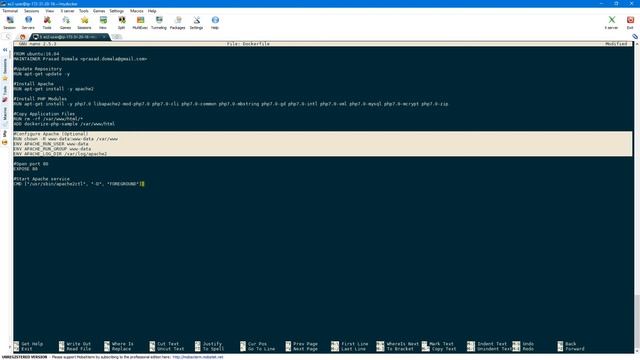Screen dimensions: 640x360
Task: Collapse the sidebar with double-arrow icon
Action: [5, 50]
